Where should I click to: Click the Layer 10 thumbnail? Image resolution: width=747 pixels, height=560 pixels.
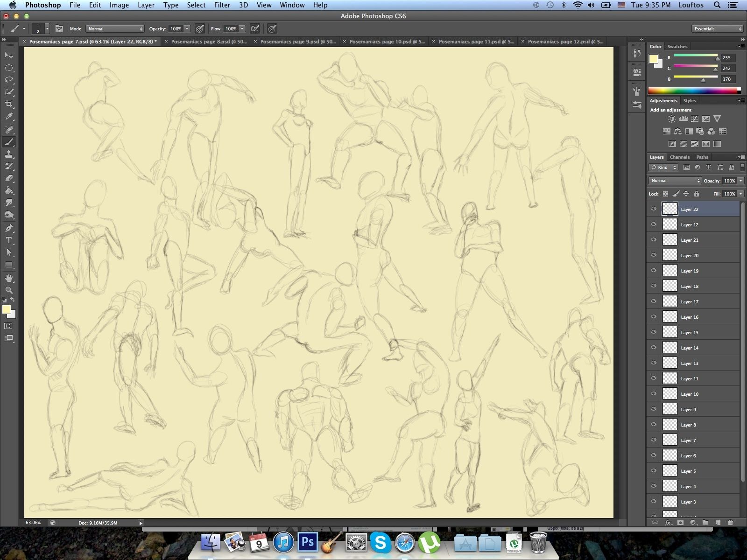click(670, 394)
